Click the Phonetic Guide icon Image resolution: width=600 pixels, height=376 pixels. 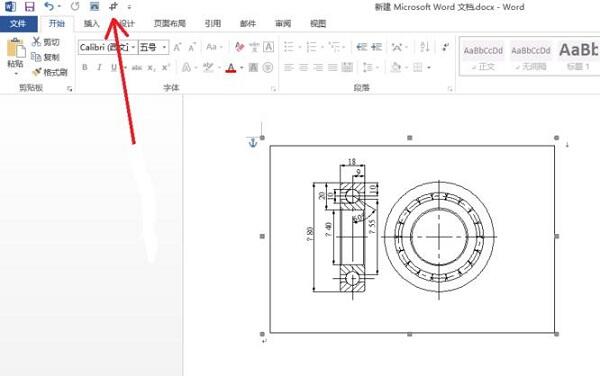click(x=254, y=47)
